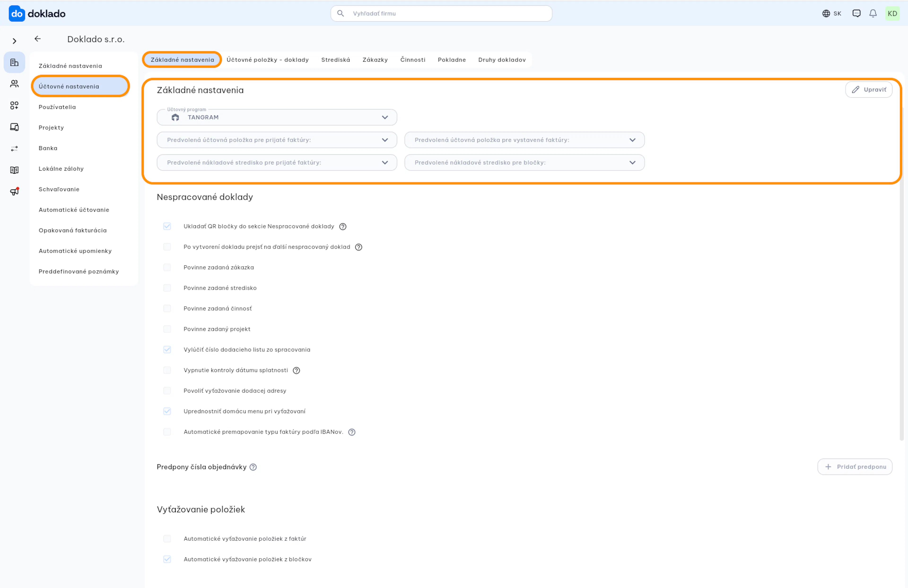Image resolution: width=908 pixels, height=588 pixels.
Task: Focus the 'Vyhľadať firmu' search field
Action: point(441,13)
